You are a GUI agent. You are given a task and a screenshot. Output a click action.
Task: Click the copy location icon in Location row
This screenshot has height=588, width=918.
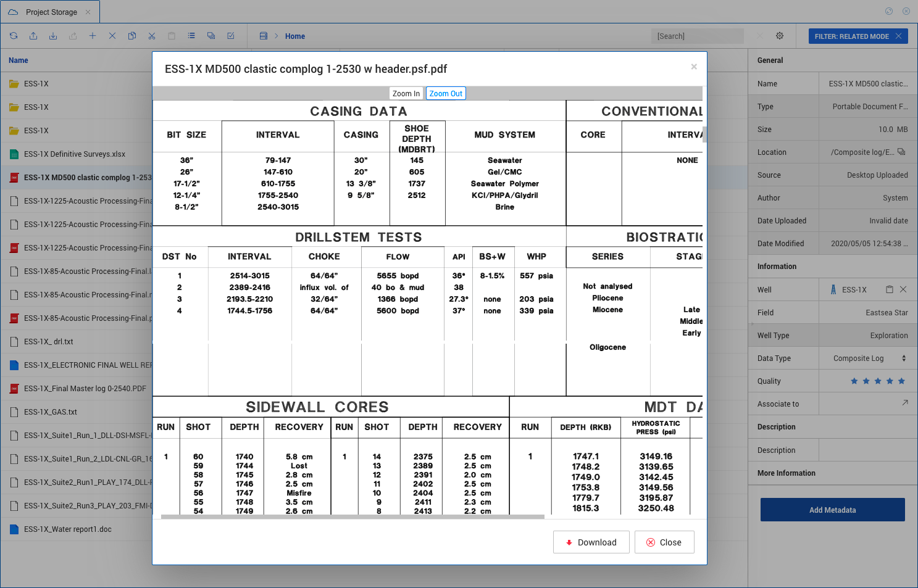click(901, 152)
